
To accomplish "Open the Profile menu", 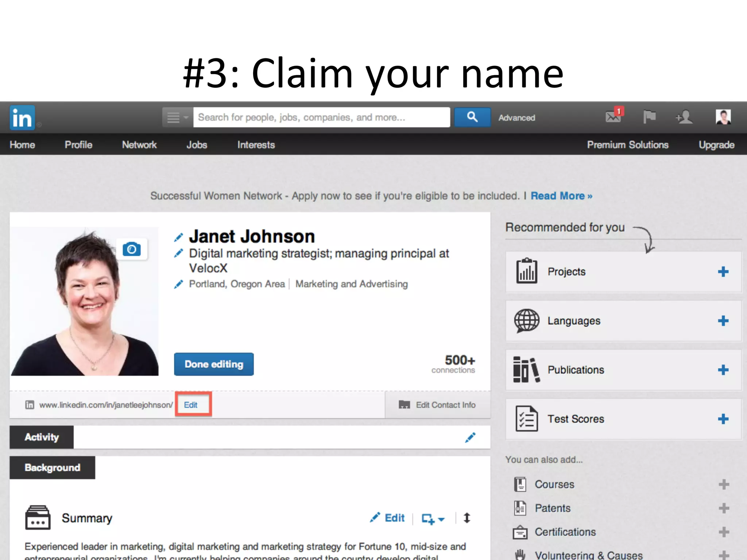I will pos(78,145).
